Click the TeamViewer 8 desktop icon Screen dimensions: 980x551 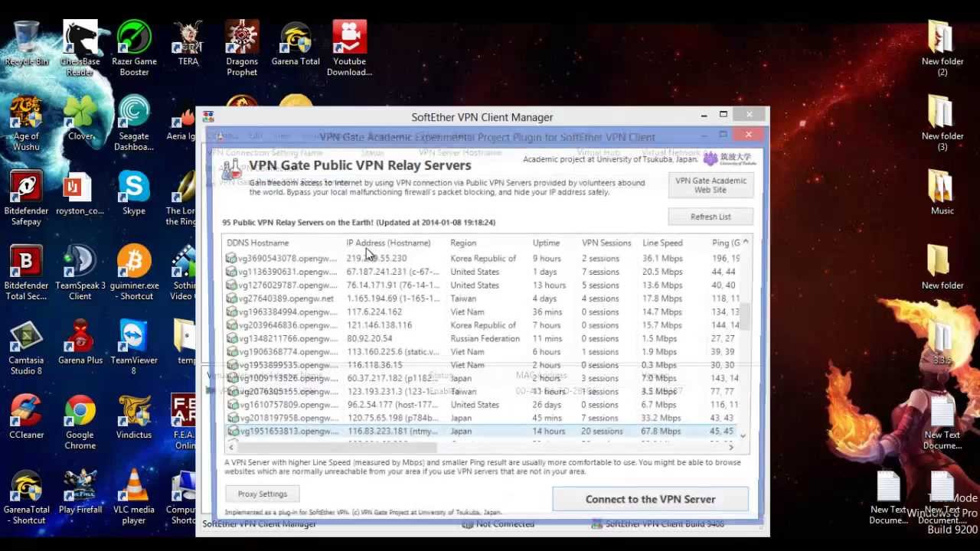[134, 347]
